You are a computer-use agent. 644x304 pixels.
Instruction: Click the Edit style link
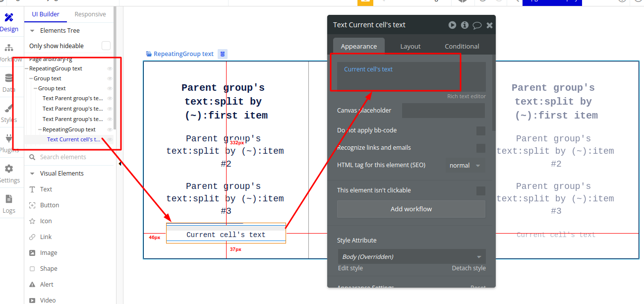[350, 268]
